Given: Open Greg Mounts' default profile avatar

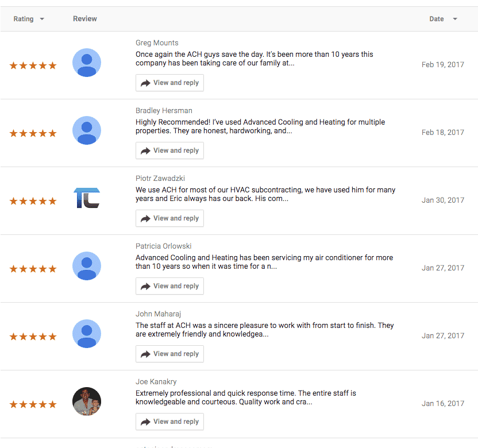Looking at the screenshot, I should (87, 63).
